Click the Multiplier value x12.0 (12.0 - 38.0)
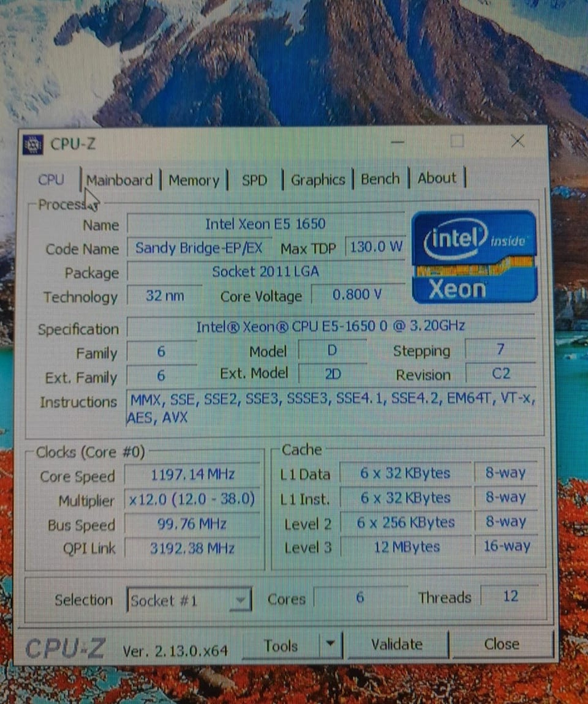The width and height of the screenshot is (588, 704). click(x=192, y=500)
